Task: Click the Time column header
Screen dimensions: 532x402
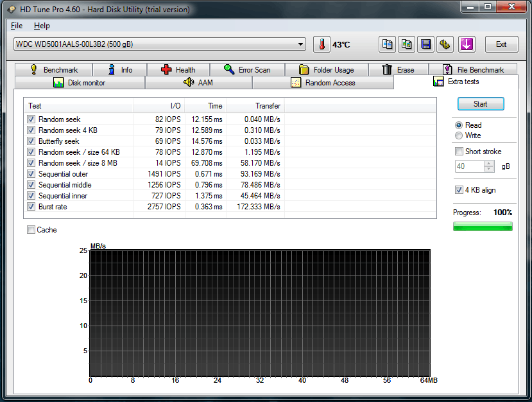Action: pyautogui.click(x=205, y=106)
